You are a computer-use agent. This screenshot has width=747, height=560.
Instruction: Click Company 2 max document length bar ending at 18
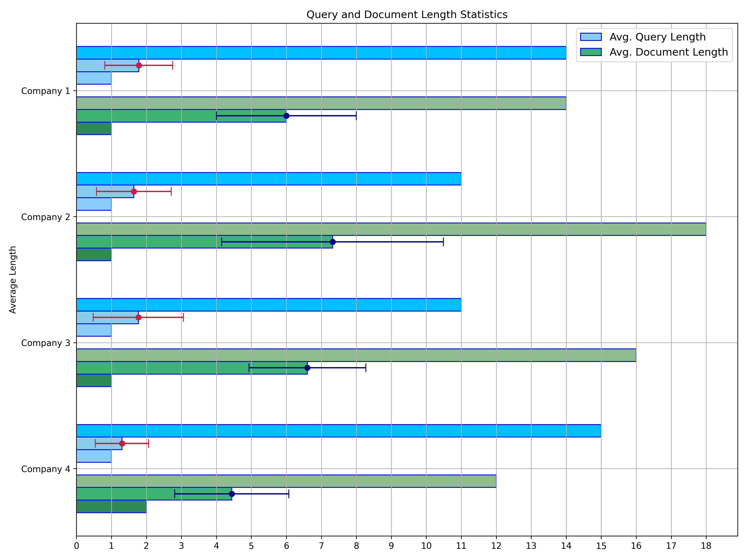pos(391,229)
